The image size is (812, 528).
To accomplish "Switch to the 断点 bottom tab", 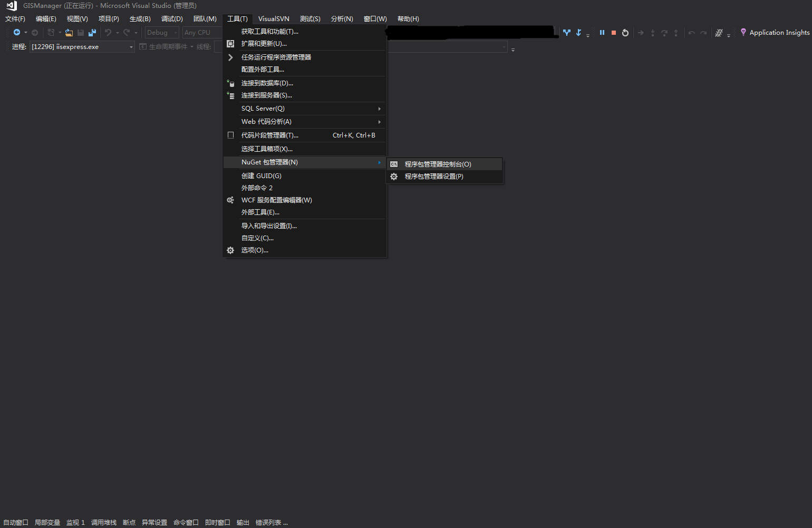I will (129, 523).
